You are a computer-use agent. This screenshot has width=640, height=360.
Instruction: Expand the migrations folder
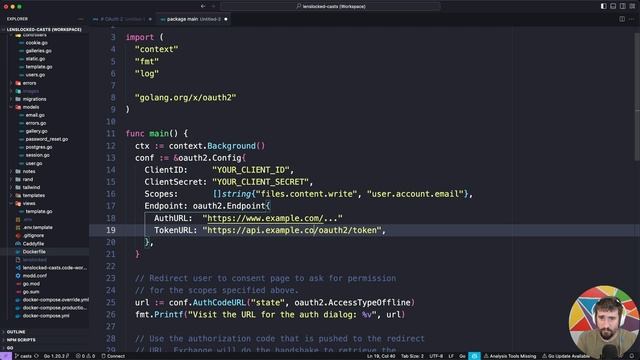(x=34, y=99)
